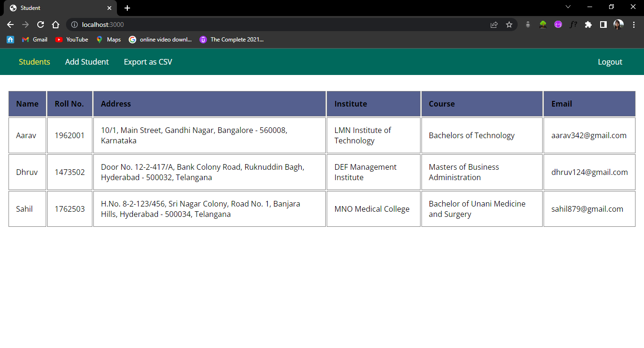Select the Student browser tab
The width and height of the screenshot is (644, 348).
(57, 8)
